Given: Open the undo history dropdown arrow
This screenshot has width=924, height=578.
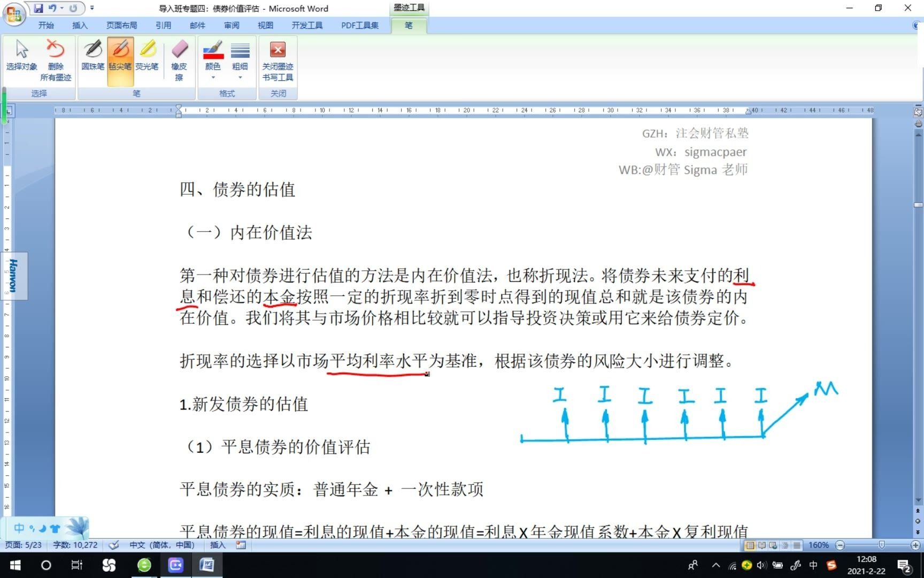Looking at the screenshot, I should [x=62, y=8].
